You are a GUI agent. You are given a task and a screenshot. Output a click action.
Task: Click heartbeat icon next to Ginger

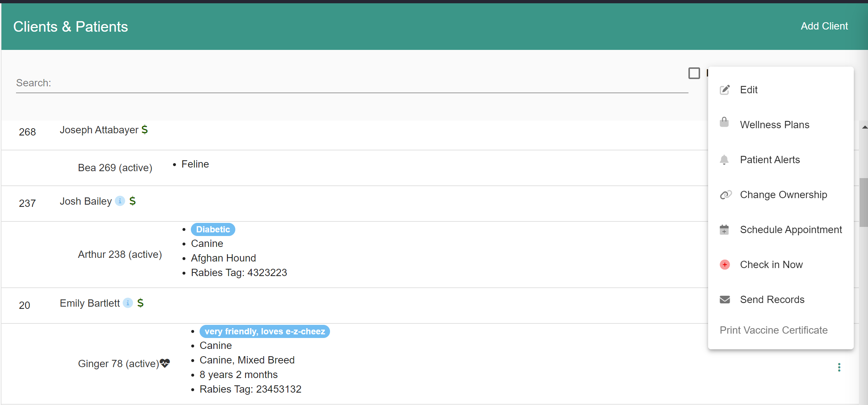(165, 363)
